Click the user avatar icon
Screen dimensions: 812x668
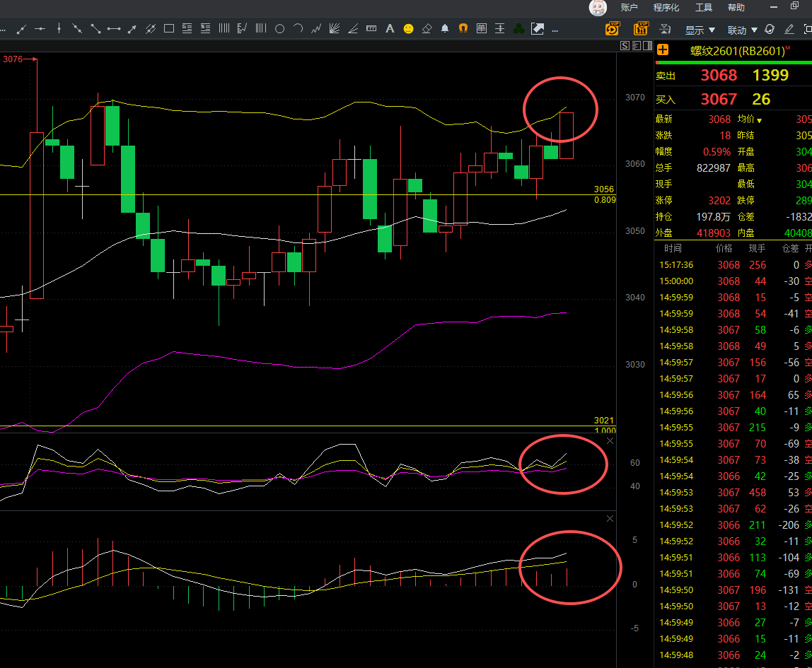point(598,7)
